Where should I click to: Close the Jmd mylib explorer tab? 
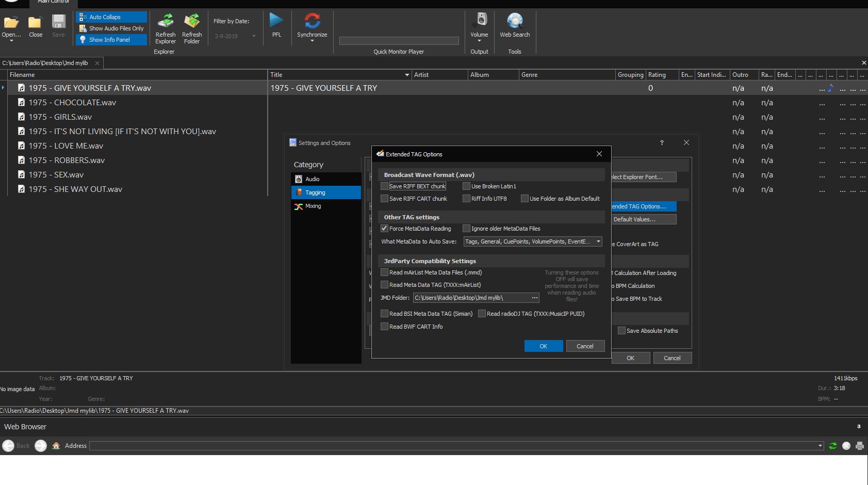click(x=97, y=63)
